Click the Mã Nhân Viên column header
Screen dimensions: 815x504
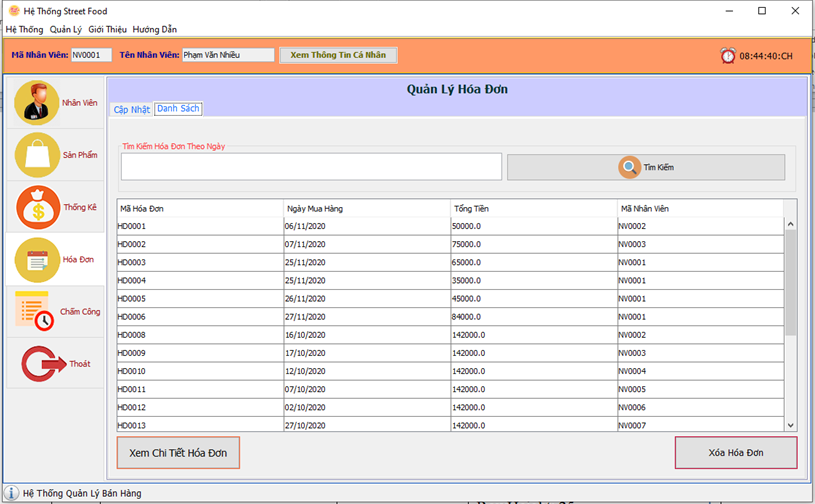pos(700,208)
